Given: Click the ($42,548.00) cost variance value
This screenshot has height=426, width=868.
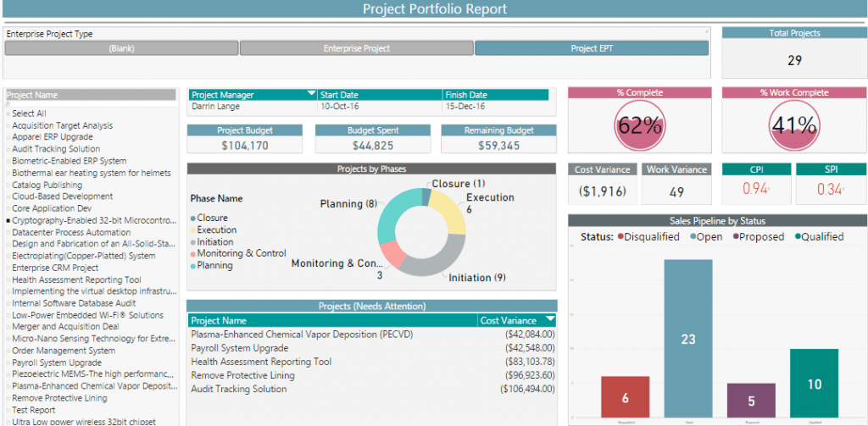Looking at the screenshot, I should (530, 349).
